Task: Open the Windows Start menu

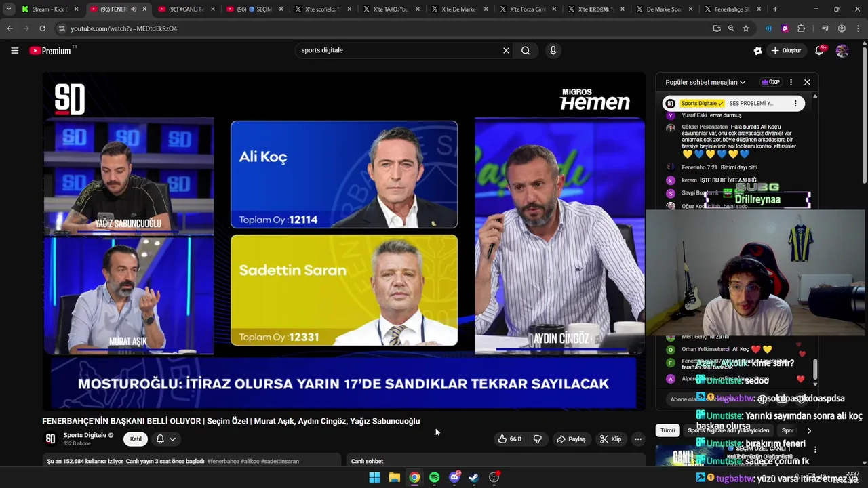Action: point(374,477)
